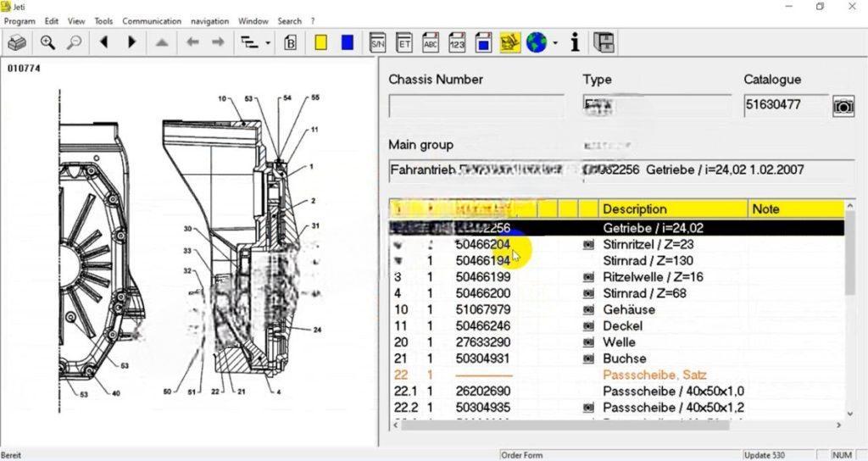Click the ET parts search icon
Screen dimensions: 868x461
tap(404, 42)
